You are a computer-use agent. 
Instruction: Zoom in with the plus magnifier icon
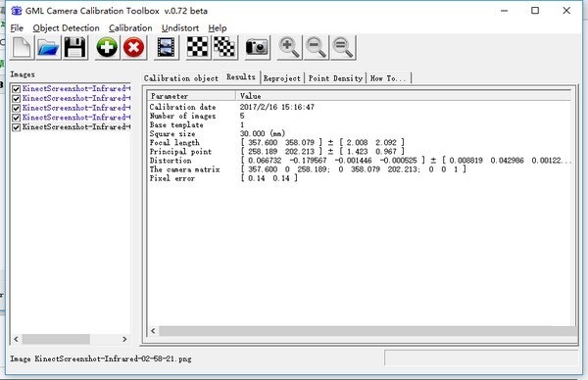[x=289, y=48]
